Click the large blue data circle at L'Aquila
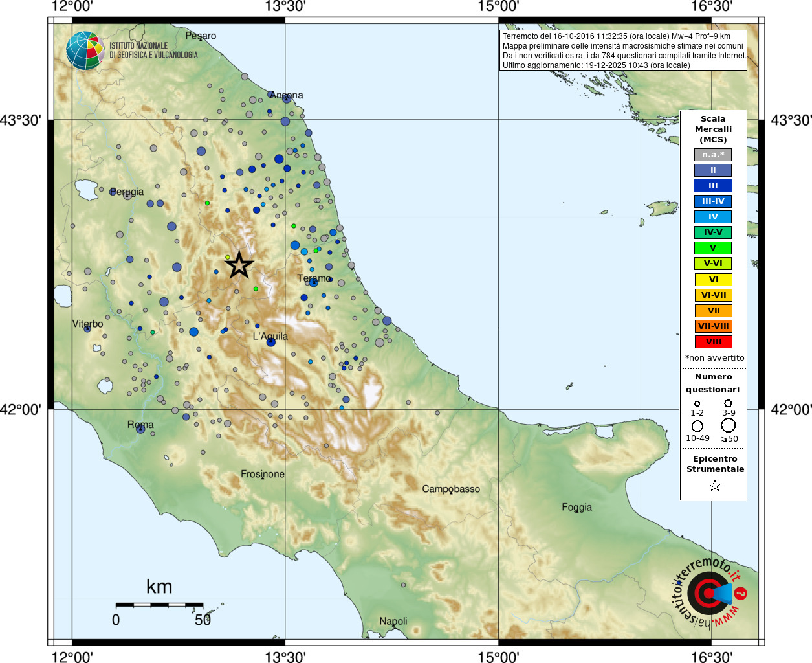The image size is (812, 663). pos(271,342)
